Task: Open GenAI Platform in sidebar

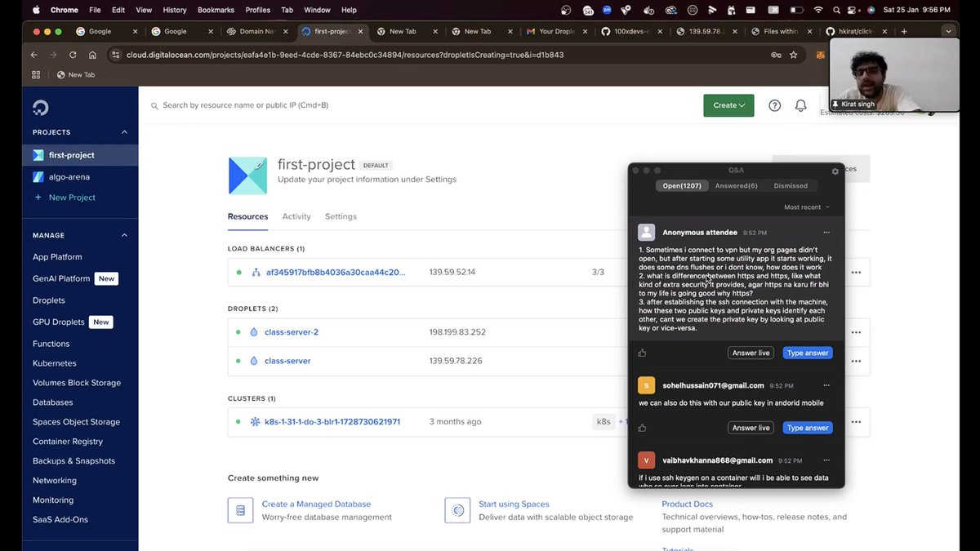Action: coord(61,278)
